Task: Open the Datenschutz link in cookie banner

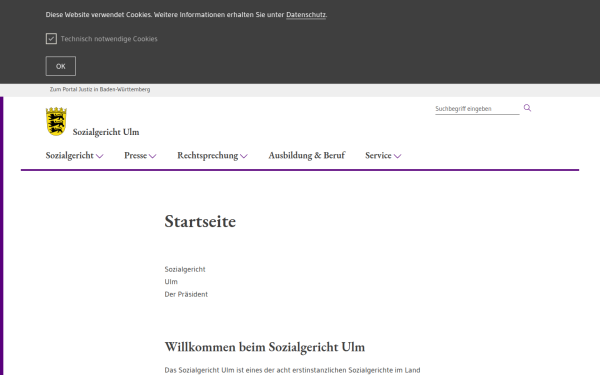Action: pyautogui.click(x=306, y=15)
